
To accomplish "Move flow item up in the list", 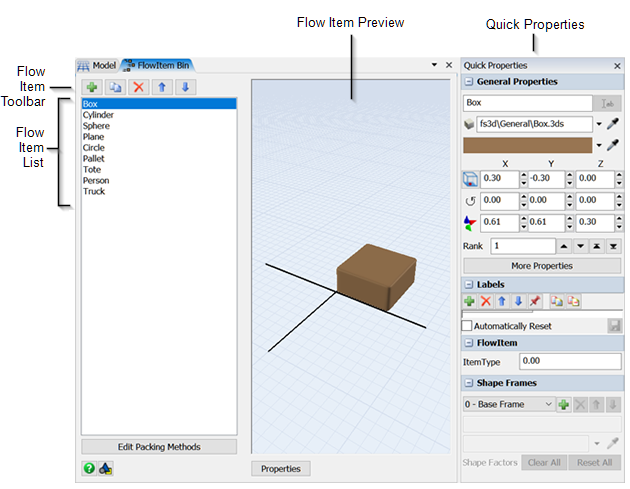I will [162, 87].
